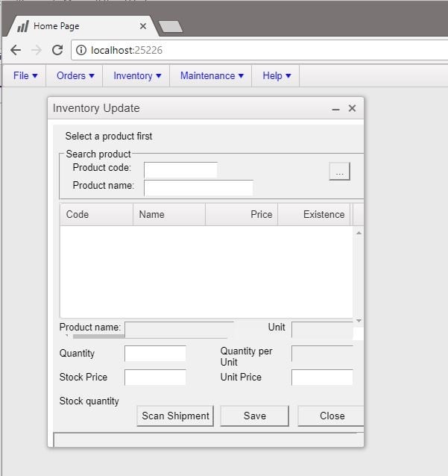Screen dimensions: 448x476
Task: Click the Quantity input field
Action: (x=155, y=354)
